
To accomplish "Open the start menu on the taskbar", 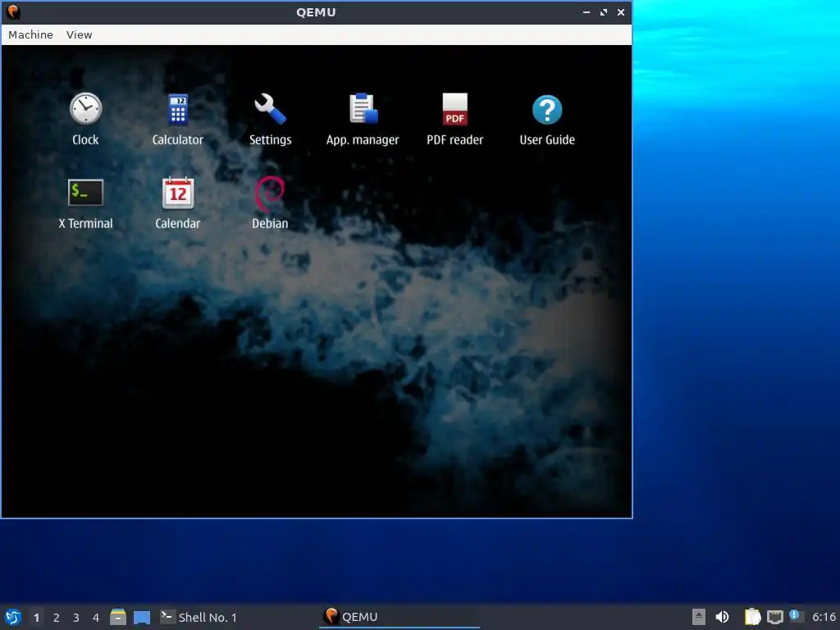I will (x=13, y=617).
